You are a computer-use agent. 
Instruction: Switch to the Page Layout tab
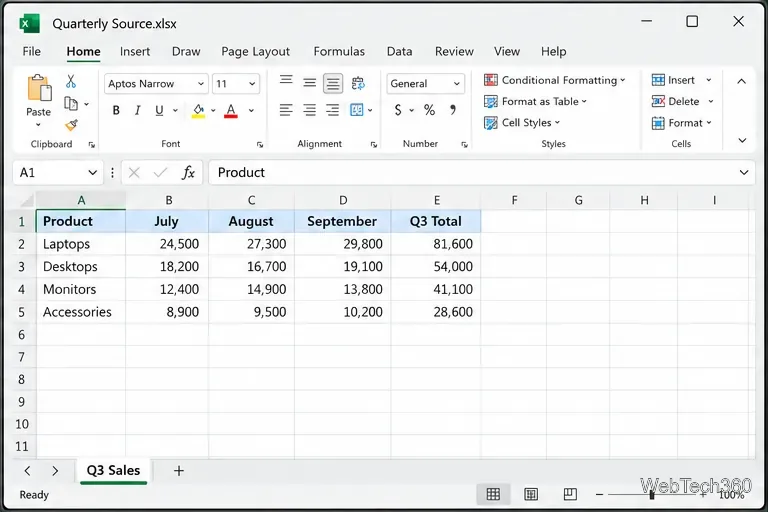255,51
